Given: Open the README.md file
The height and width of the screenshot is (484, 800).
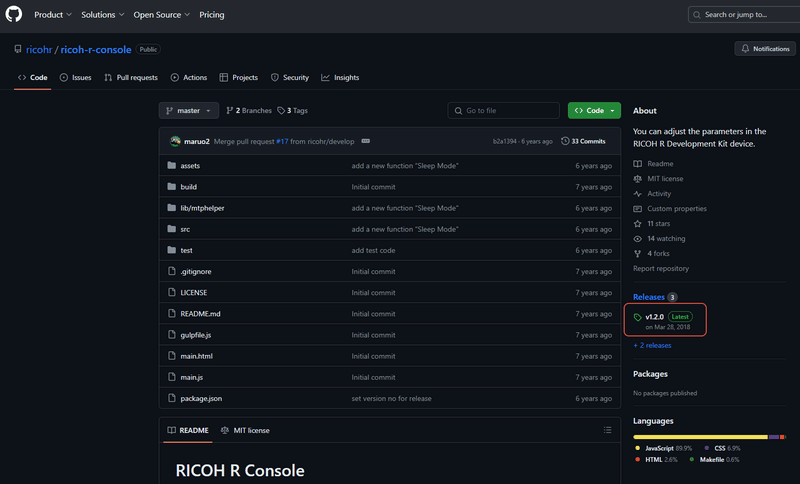Looking at the screenshot, I should [201, 314].
